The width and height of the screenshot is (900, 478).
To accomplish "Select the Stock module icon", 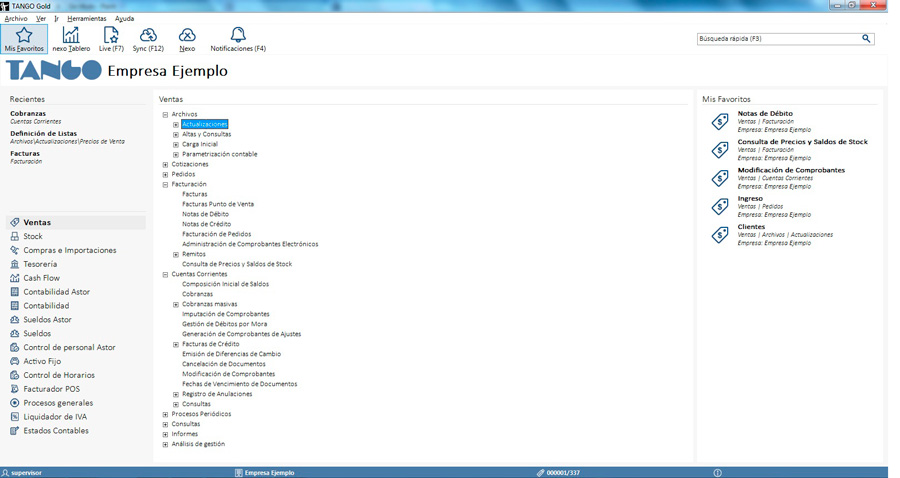I will [x=15, y=236].
